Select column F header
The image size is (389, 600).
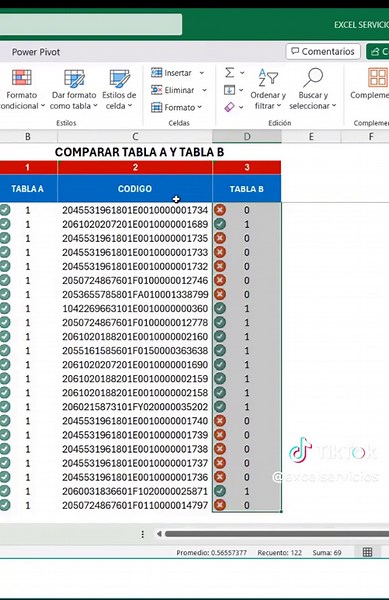point(370,137)
